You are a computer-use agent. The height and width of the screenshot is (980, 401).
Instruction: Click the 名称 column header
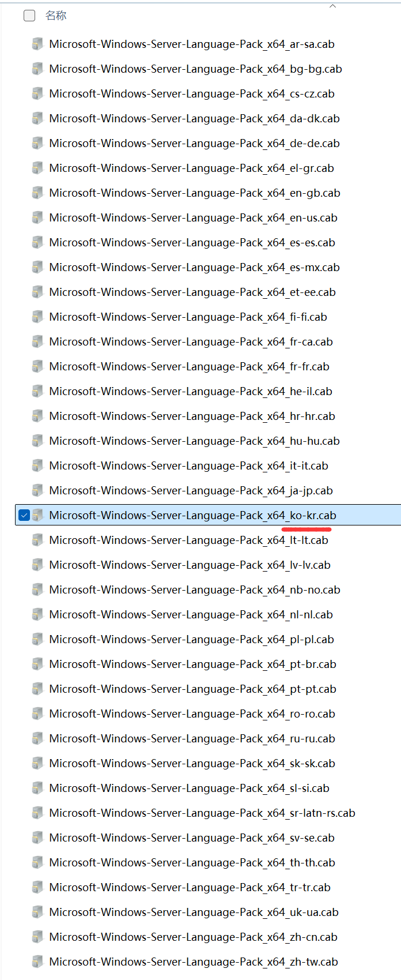56,16
